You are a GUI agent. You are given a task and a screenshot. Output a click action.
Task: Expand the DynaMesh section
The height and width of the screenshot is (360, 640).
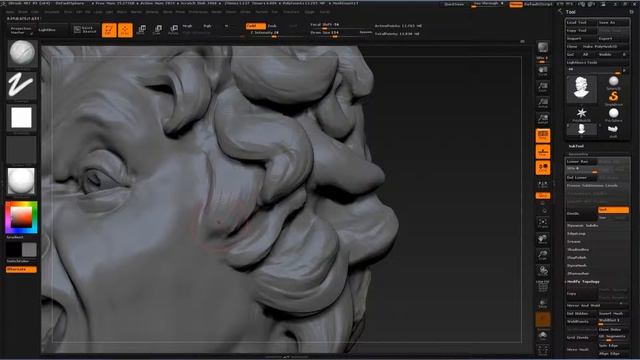coord(577,265)
